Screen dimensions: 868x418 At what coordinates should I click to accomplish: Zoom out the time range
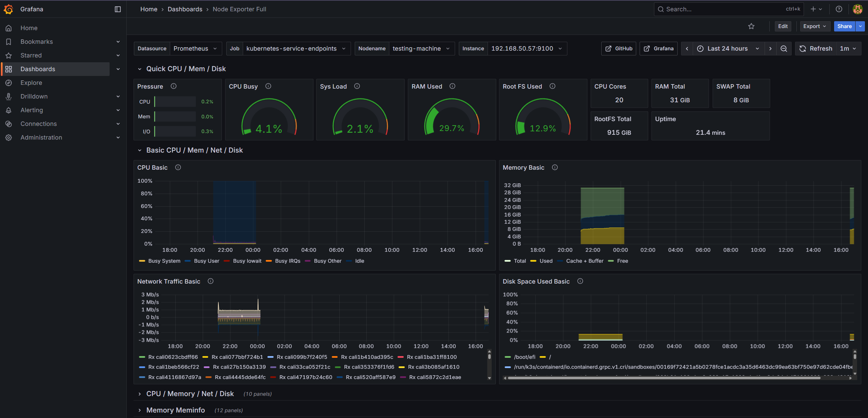pyautogui.click(x=784, y=48)
